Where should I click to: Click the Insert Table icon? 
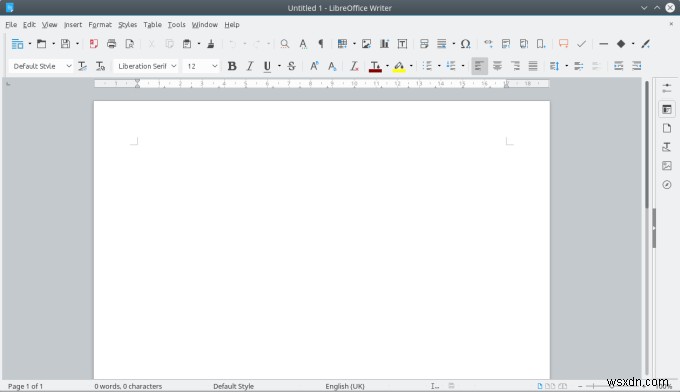(x=342, y=44)
